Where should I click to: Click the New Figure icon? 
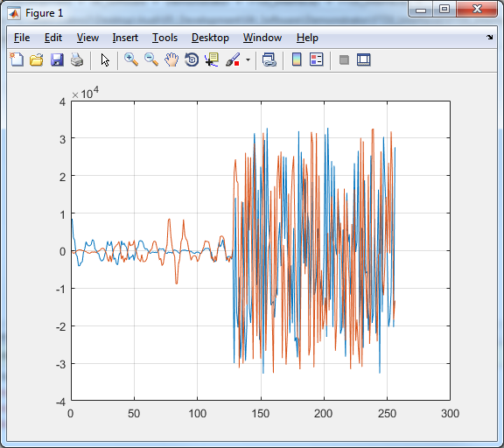coord(17,59)
